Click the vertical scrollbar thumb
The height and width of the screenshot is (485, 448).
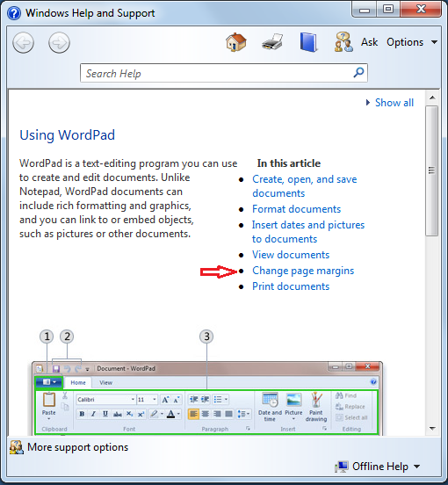coord(431,170)
